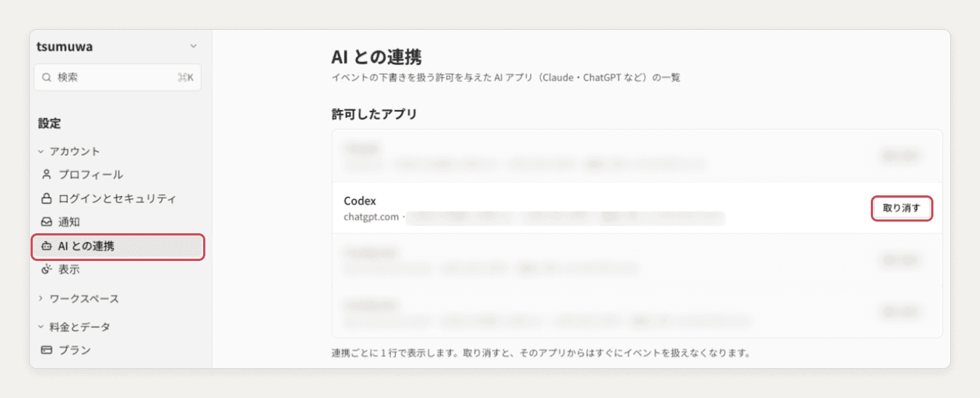
Task: Collapse the 料金とデータ section chevron
Action: (x=42, y=327)
